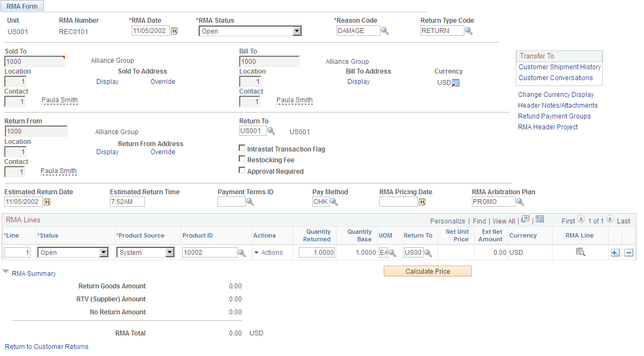Look up Reason Code with magnifier icon
This screenshot has width=644, height=356.
[384, 31]
